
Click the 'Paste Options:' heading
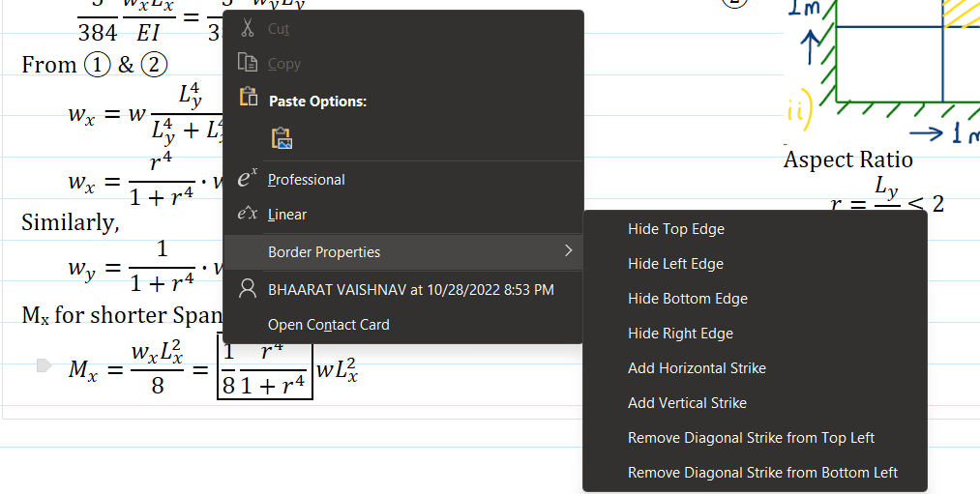[x=317, y=102]
